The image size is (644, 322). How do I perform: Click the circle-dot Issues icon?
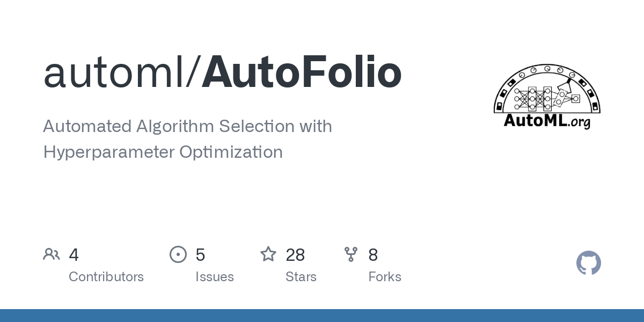click(178, 254)
